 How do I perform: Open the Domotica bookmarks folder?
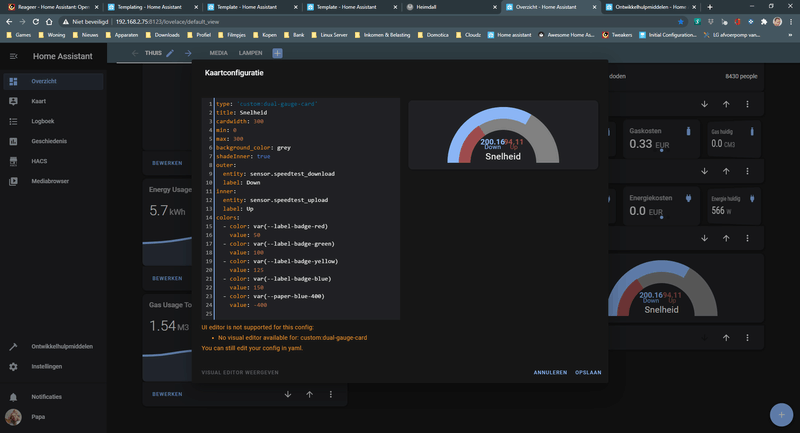pos(433,35)
